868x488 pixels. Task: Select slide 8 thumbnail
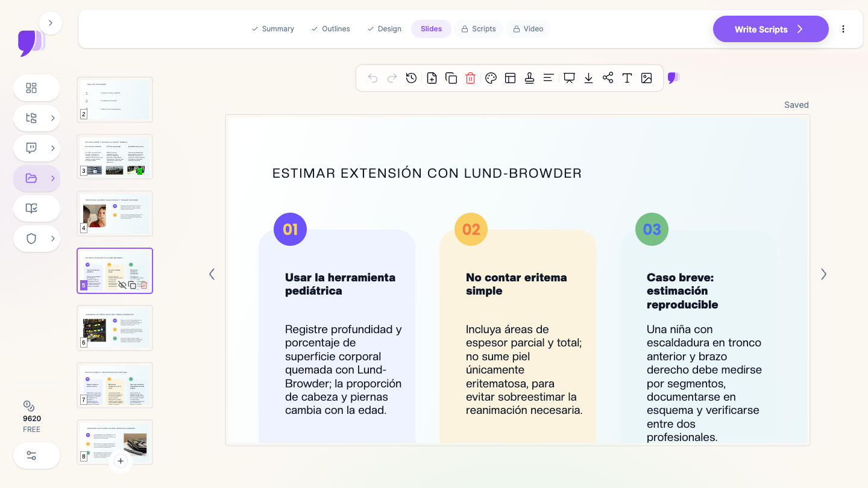point(115,442)
